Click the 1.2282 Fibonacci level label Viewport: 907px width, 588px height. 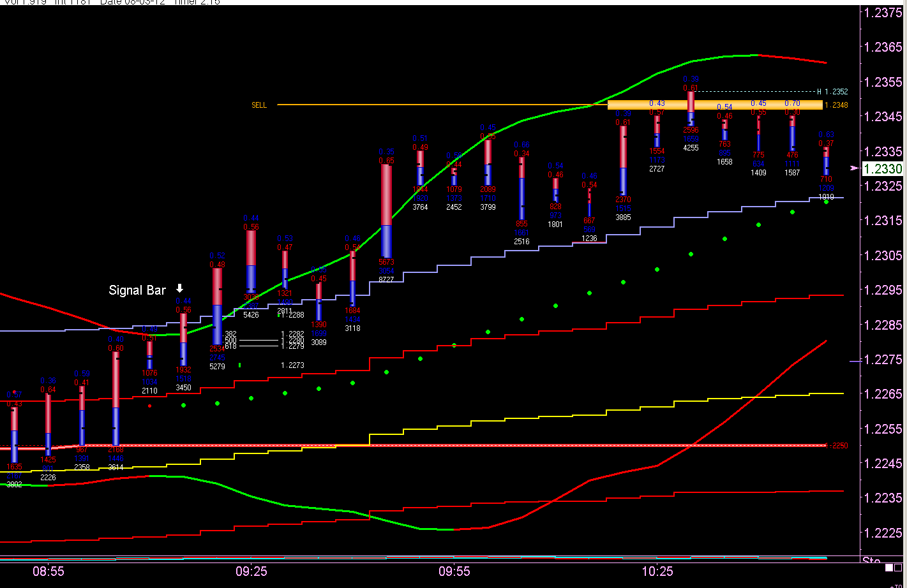pos(292,334)
